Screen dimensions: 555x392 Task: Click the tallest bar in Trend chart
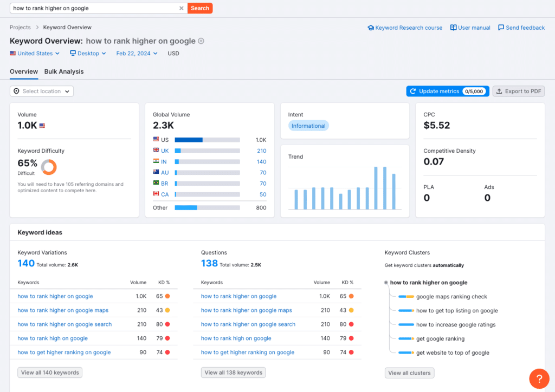pyautogui.click(x=376, y=188)
